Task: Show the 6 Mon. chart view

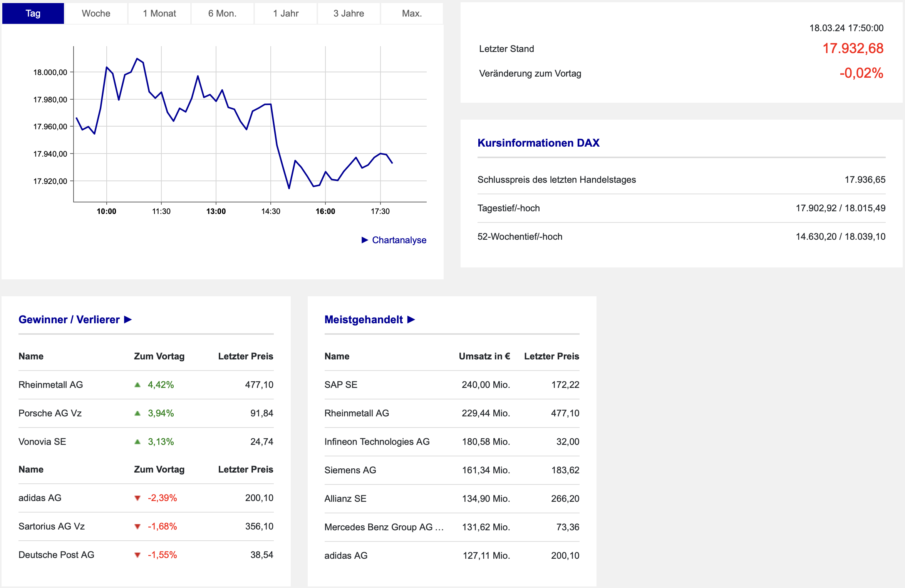Action: click(x=222, y=13)
